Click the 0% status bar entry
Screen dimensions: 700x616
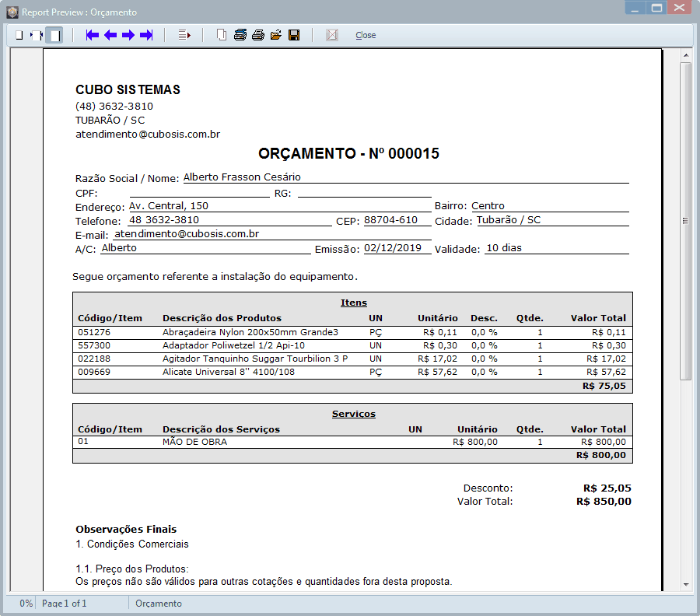pyautogui.click(x=26, y=604)
